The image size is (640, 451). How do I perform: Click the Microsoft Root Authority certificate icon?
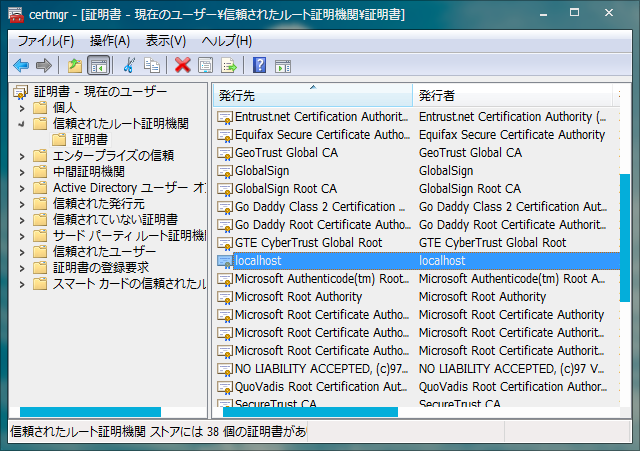click(x=224, y=297)
